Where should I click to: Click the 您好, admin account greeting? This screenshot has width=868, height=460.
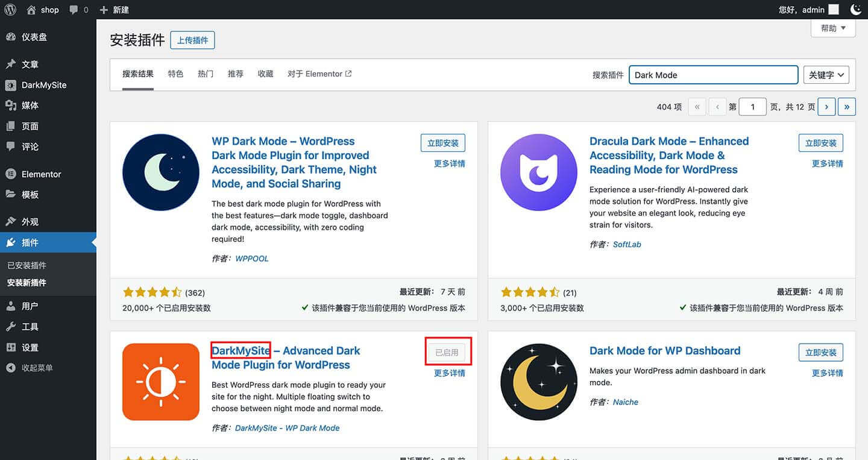810,10
